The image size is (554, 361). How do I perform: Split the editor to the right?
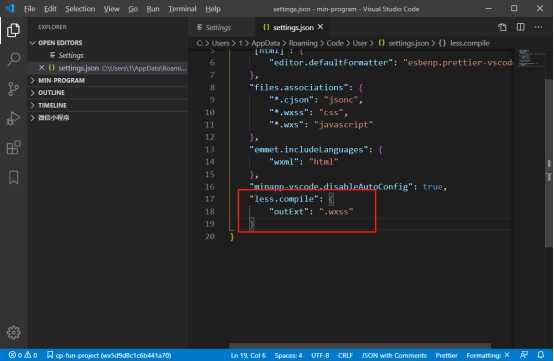(x=520, y=27)
